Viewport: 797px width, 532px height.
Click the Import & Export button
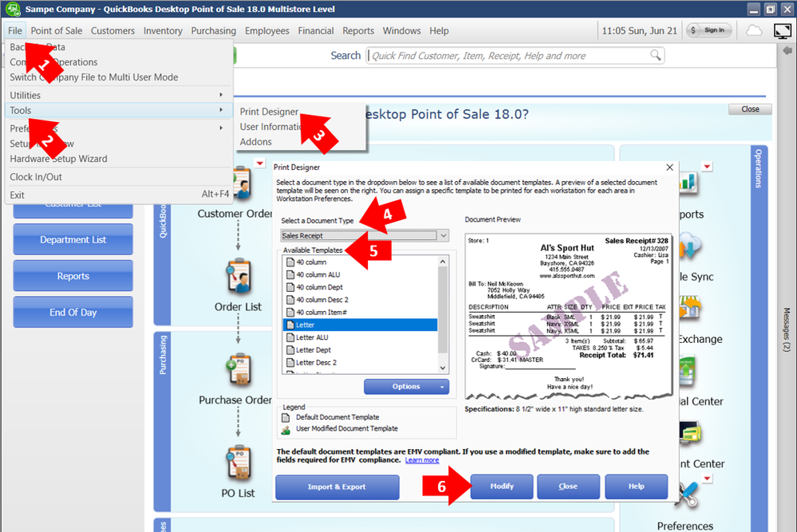(x=337, y=487)
